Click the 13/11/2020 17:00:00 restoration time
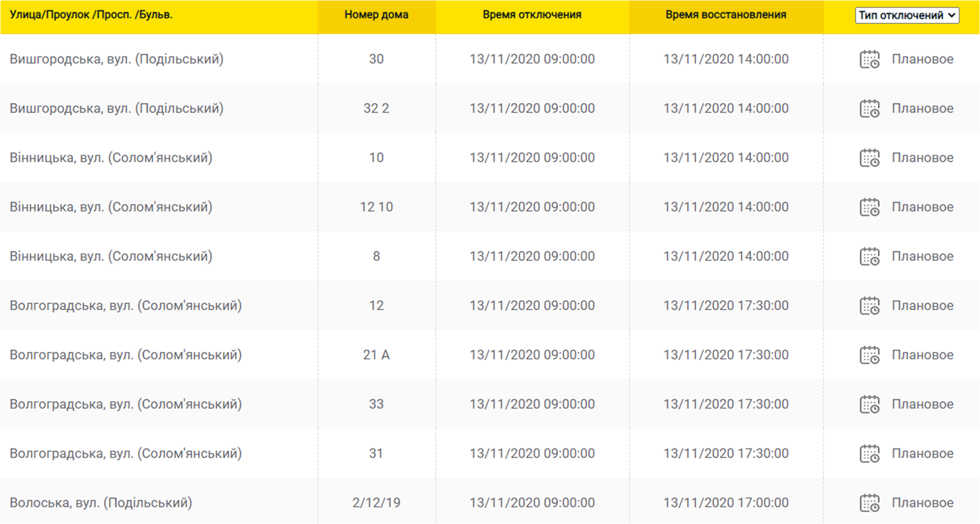 click(725, 503)
